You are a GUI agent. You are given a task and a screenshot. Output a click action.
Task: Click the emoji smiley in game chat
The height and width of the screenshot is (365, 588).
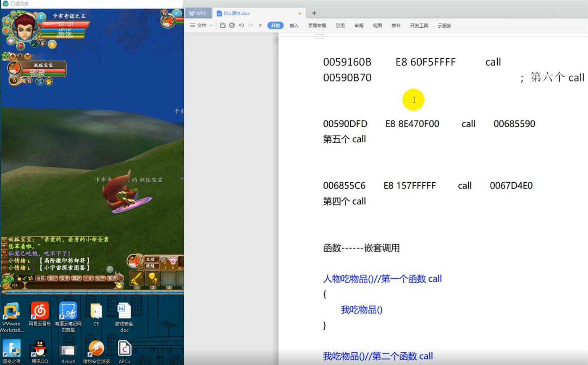[119, 286]
